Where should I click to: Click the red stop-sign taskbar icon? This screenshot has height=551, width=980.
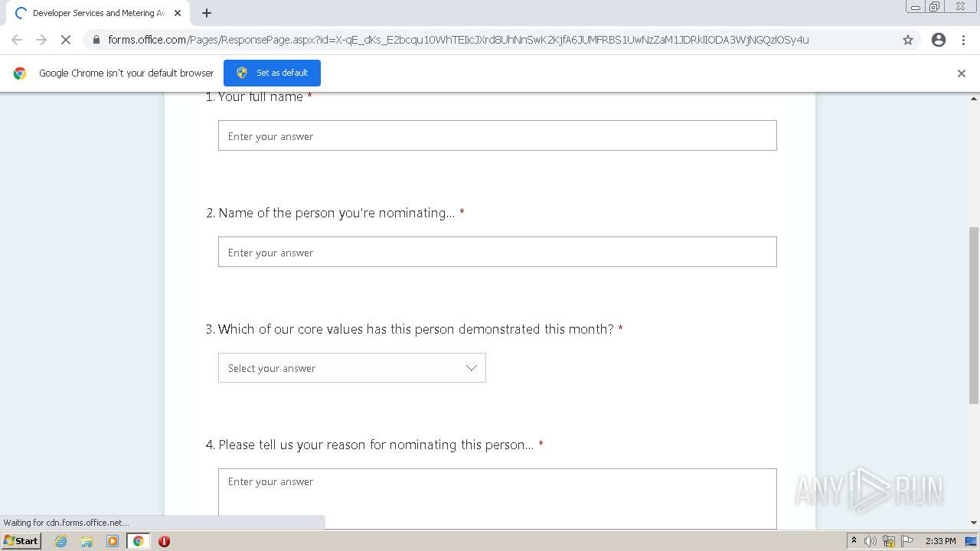click(164, 541)
